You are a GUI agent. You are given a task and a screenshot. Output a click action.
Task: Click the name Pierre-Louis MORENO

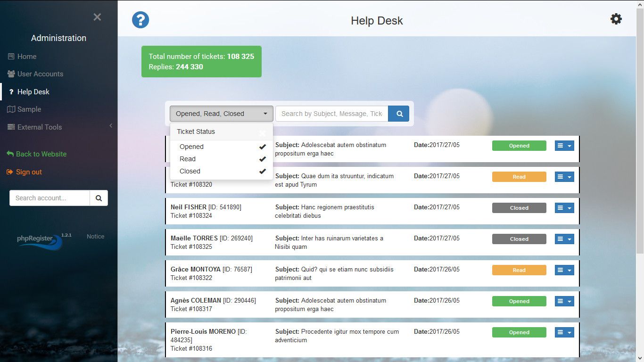pos(203,331)
